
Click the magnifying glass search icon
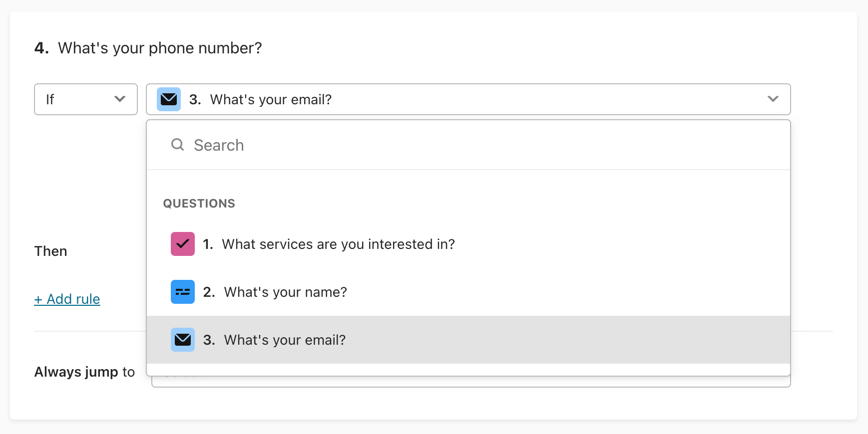coord(178,145)
